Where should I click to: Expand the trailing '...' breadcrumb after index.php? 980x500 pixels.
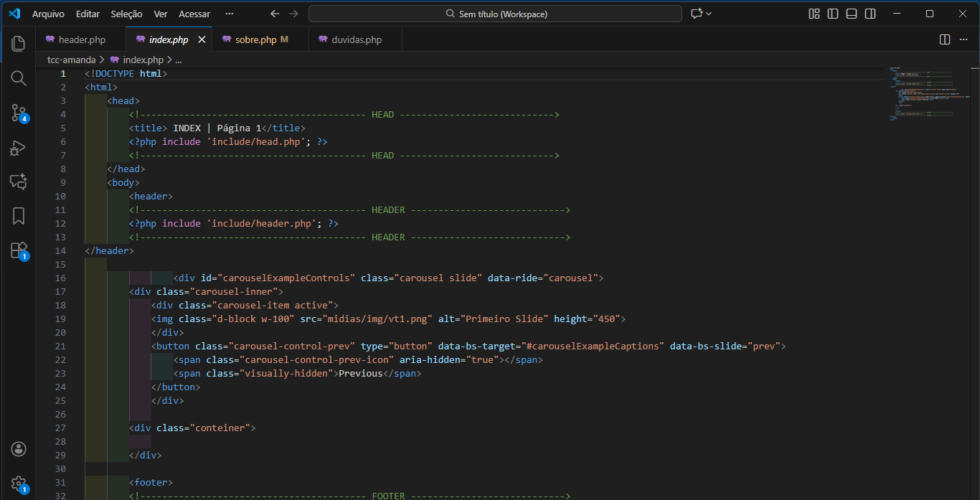[x=179, y=60]
